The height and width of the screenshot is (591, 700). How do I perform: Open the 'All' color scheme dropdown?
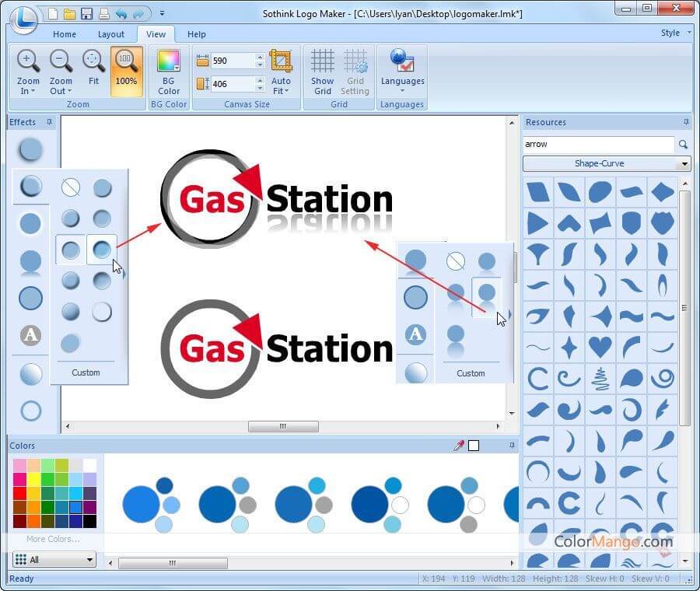(x=54, y=559)
